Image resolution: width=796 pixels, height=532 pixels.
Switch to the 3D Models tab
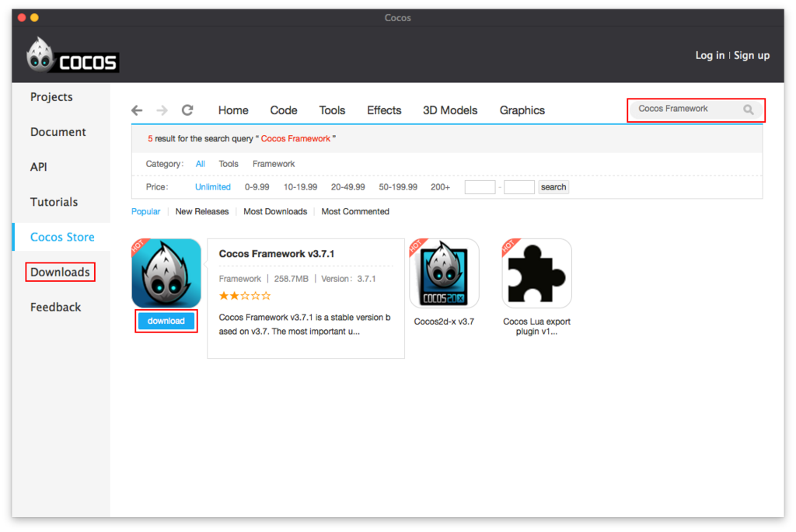pyautogui.click(x=450, y=110)
